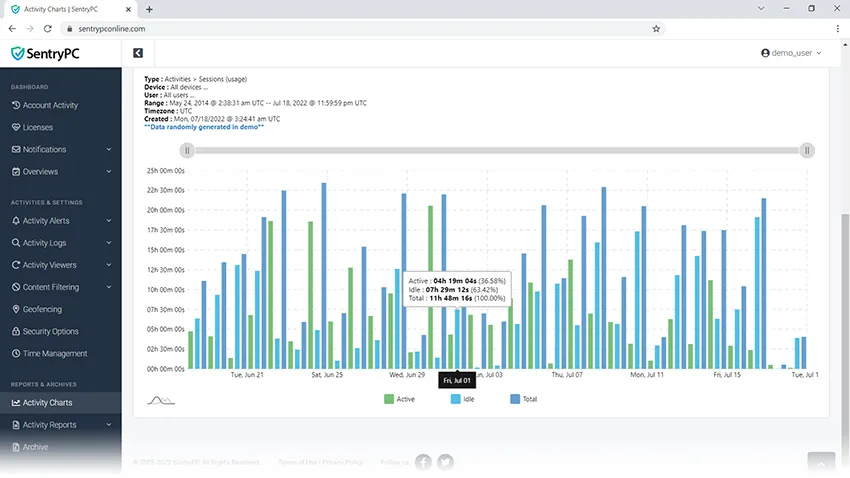Open Security Options lock item
The image size is (850, 478).
coord(45,331)
